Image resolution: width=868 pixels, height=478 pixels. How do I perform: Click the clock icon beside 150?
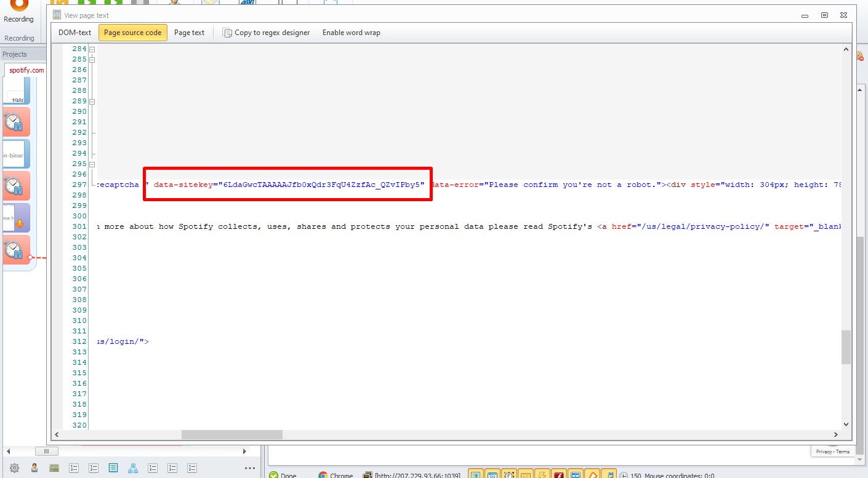tap(623, 475)
